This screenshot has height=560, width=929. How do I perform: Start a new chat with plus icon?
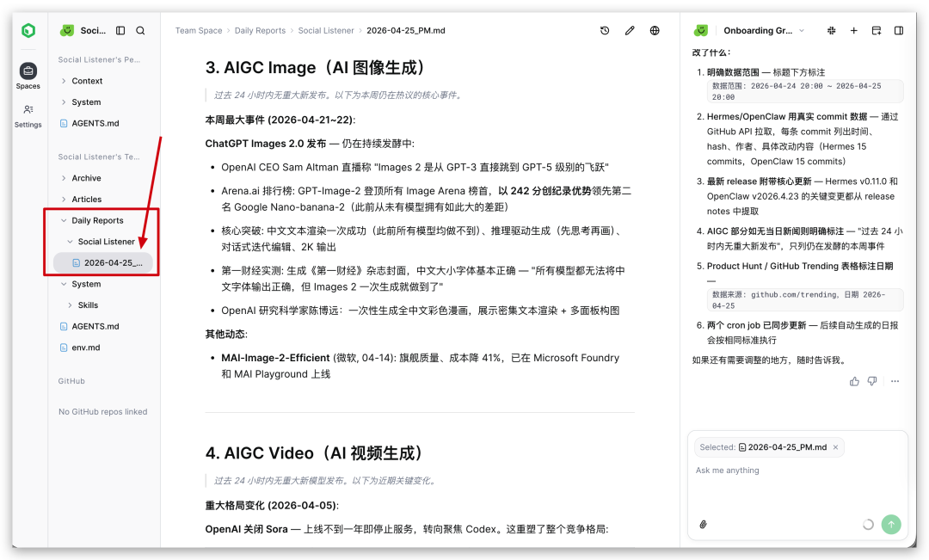pyautogui.click(x=854, y=30)
